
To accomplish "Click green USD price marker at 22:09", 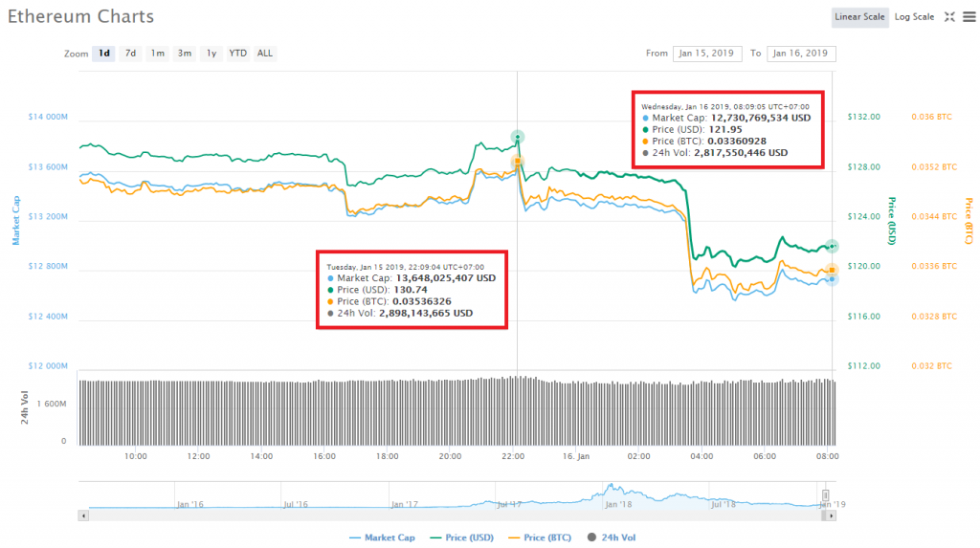I will coord(518,137).
